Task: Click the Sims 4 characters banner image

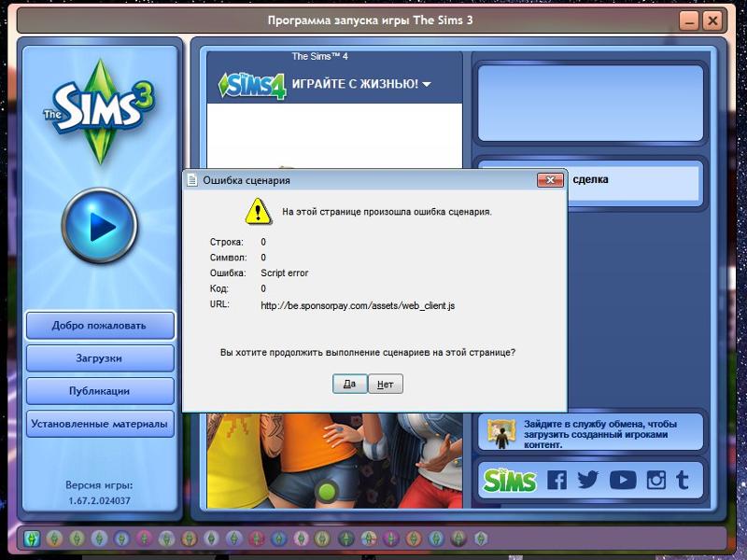Action: click(334, 460)
